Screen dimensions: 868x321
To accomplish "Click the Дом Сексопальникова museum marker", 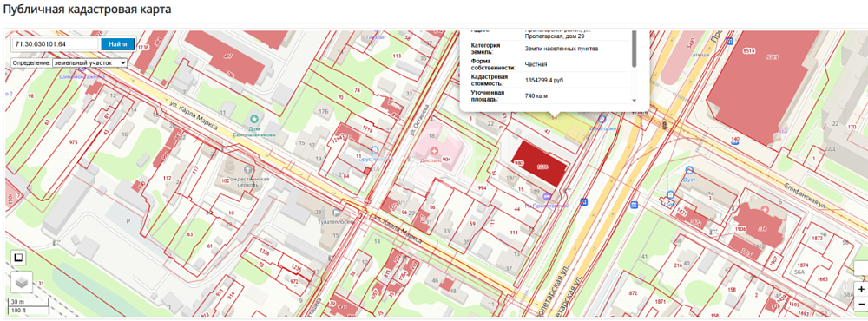I will [254, 119].
